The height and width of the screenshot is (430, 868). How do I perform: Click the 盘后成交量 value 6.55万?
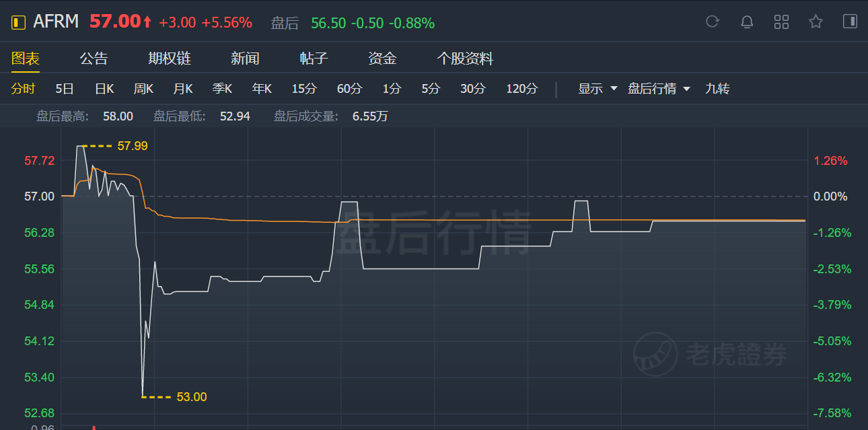pos(370,116)
